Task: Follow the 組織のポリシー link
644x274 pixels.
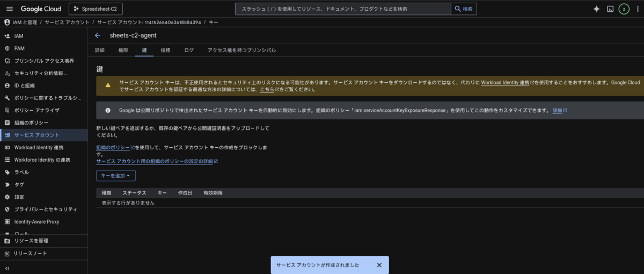Action: 115,147
